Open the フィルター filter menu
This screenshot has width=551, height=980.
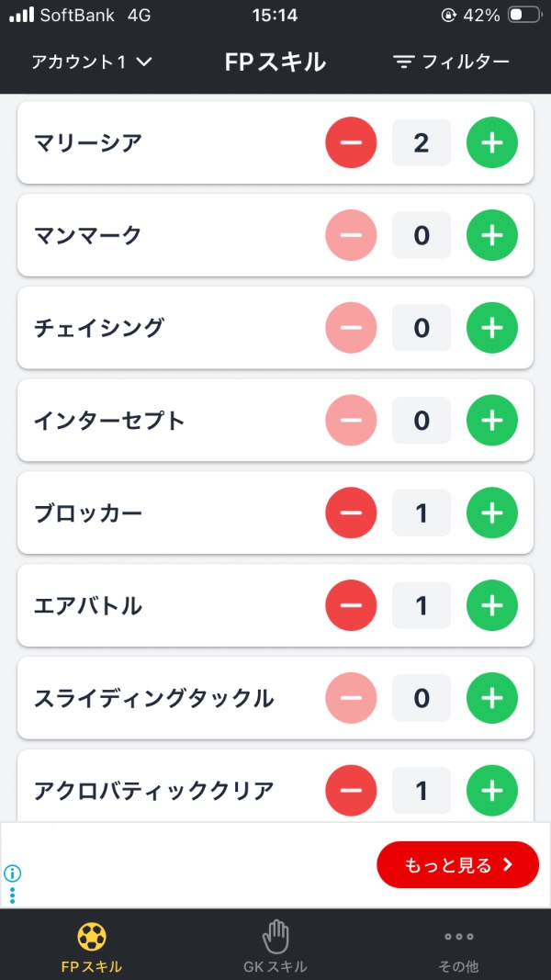452,62
